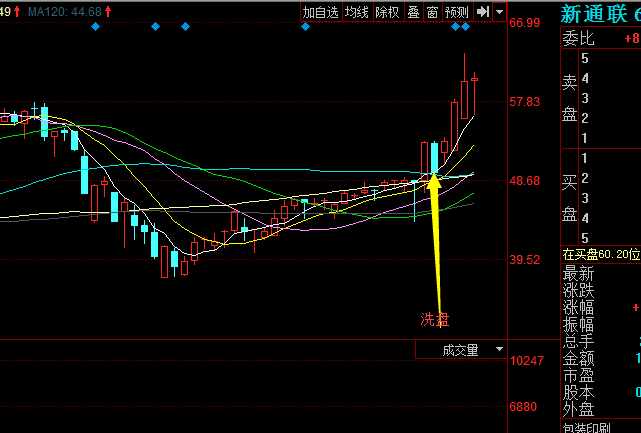Click the 卖盘 sell-side label
Image resolution: width=641 pixels, height=433 pixels.
pyautogui.click(x=569, y=98)
